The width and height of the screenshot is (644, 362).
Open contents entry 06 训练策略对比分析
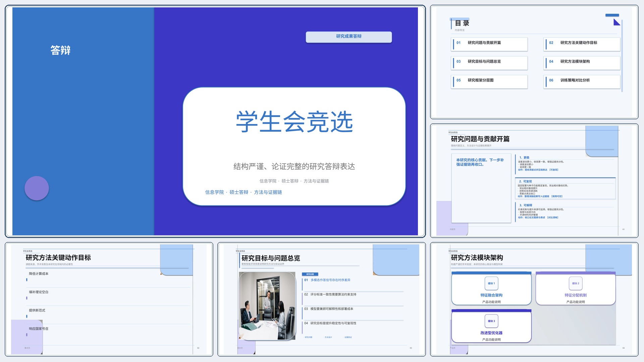pos(582,81)
